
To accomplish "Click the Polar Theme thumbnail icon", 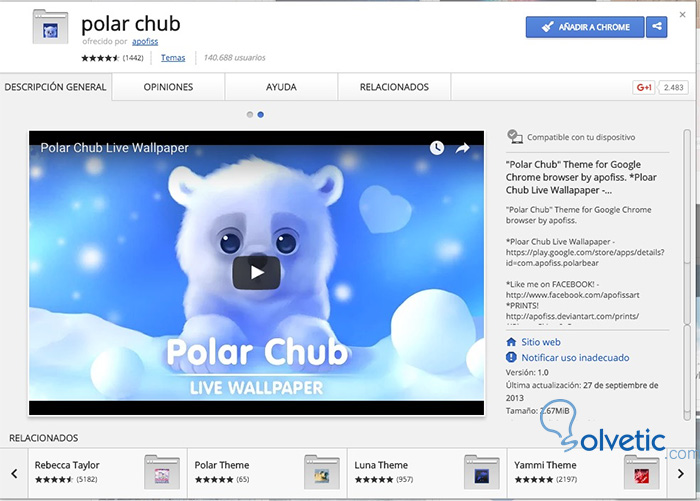I will click(x=321, y=472).
